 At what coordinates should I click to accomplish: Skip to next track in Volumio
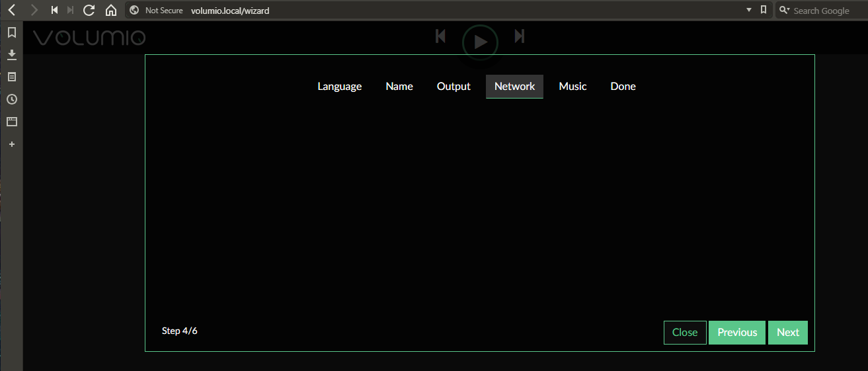(x=520, y=36)
